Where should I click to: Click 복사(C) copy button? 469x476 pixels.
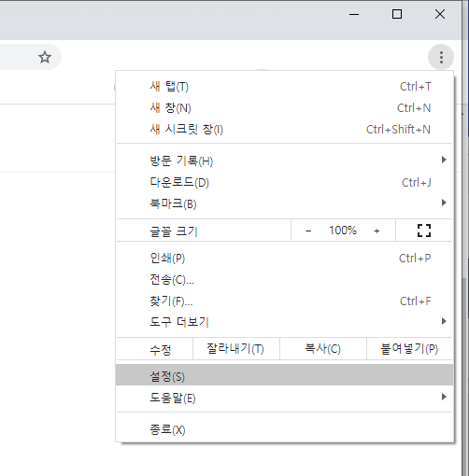pyautogui.click(x=323, y=349)
